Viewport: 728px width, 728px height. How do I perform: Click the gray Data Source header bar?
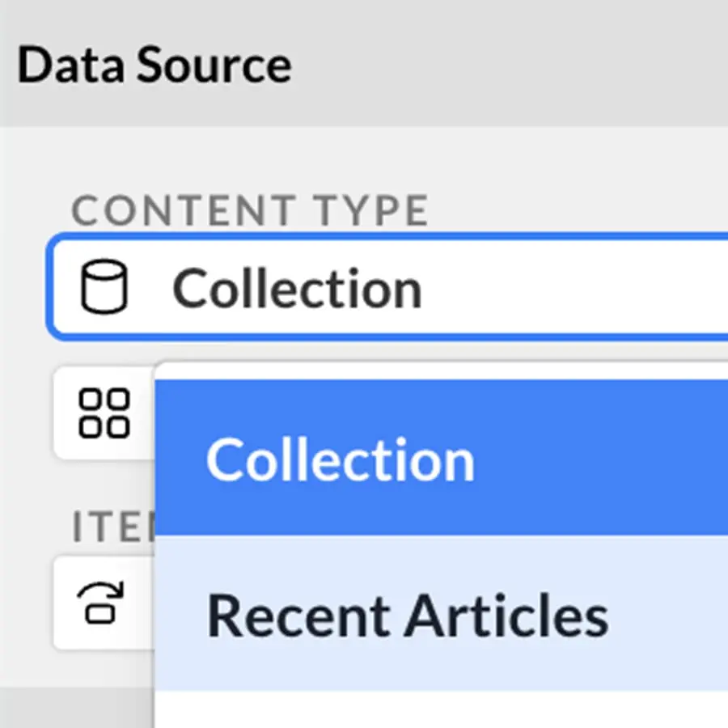[x=502, y=66]
